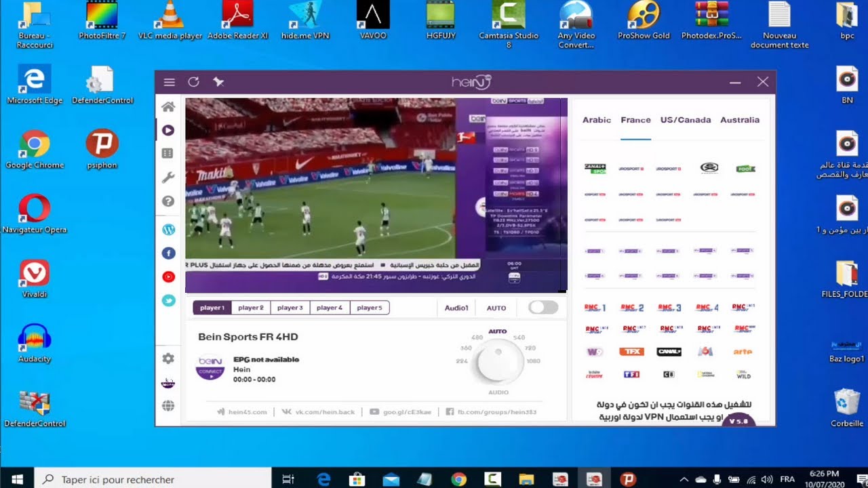Switch to player2
This screenshot has height=488, width=868.
tap(251, 308)
